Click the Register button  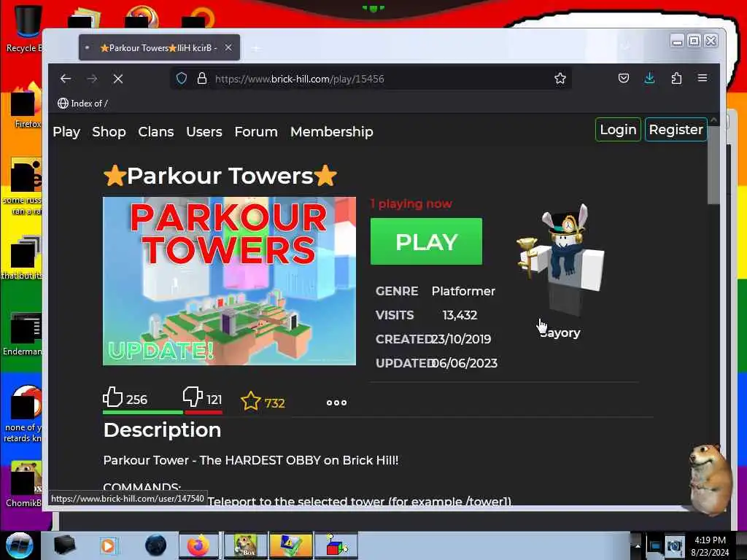tap(676, 130)
